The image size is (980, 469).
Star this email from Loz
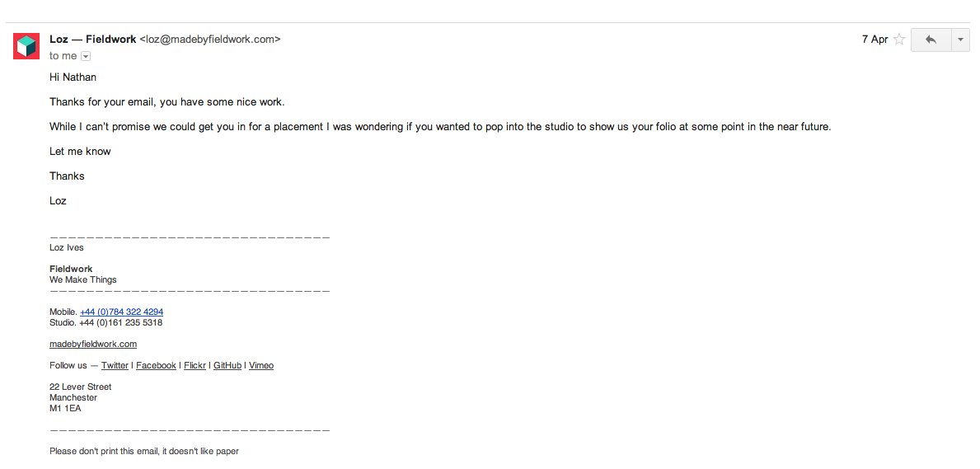(x=899, y=40)
